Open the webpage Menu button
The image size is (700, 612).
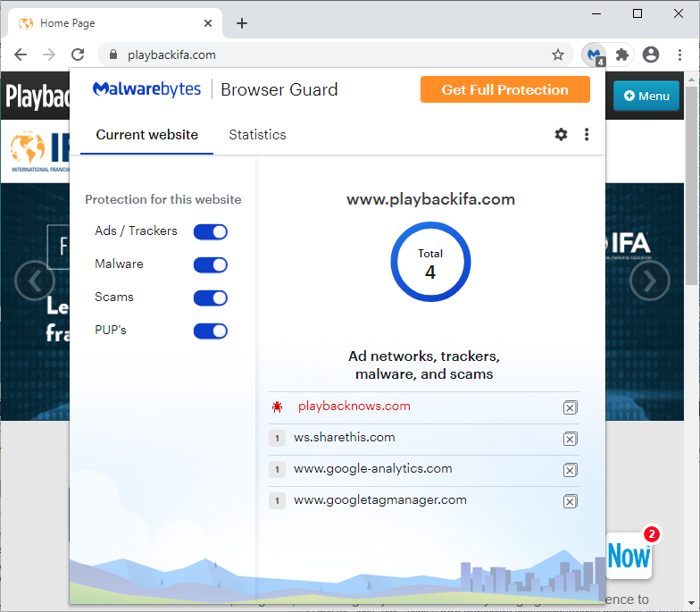[x=646, y=96]
